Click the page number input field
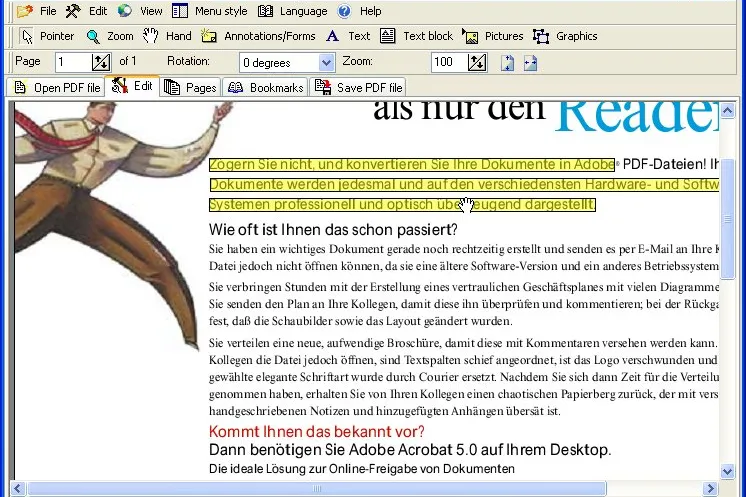The image size is (746, 497). [72, 62]
